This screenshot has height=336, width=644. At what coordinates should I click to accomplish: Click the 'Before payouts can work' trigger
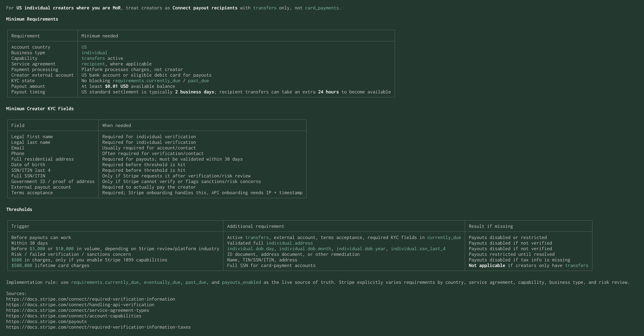coord(41,238)
